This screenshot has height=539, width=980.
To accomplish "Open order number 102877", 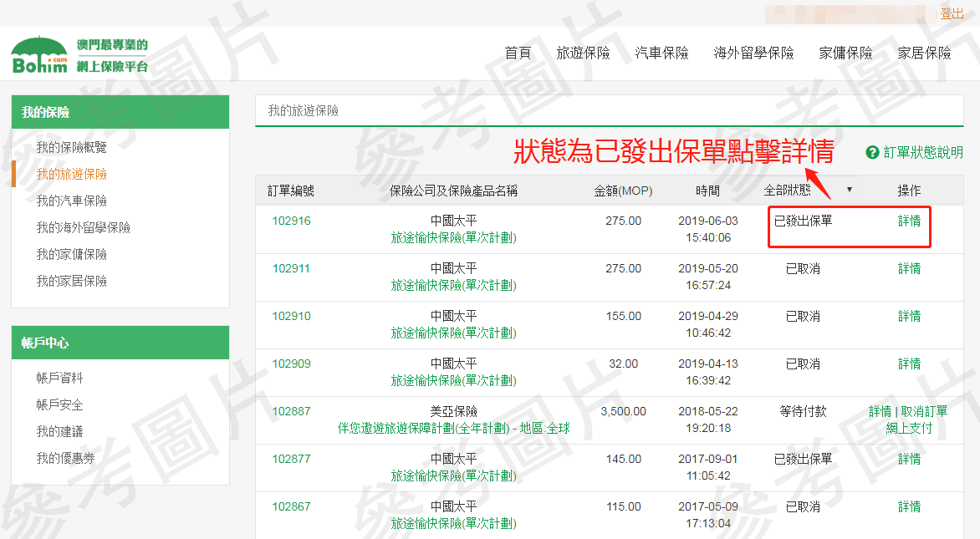I will pos(291,459).
